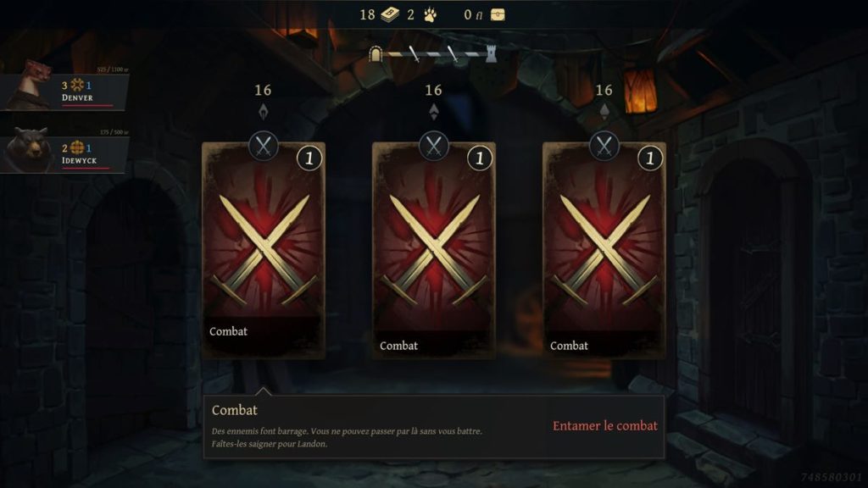
Task: Click the level 1 badge on right card
Action: pos(650,158)
